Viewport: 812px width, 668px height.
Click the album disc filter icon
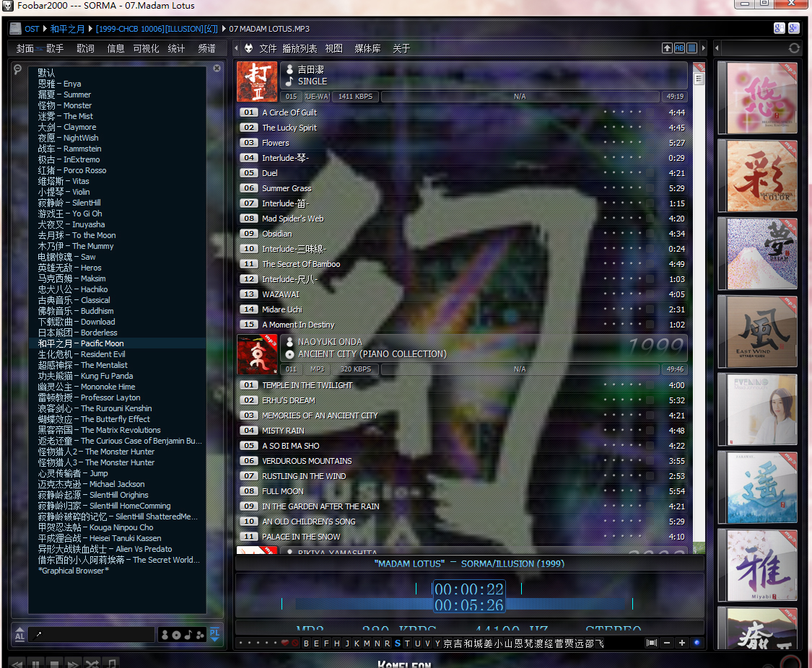tap(177, 635)
